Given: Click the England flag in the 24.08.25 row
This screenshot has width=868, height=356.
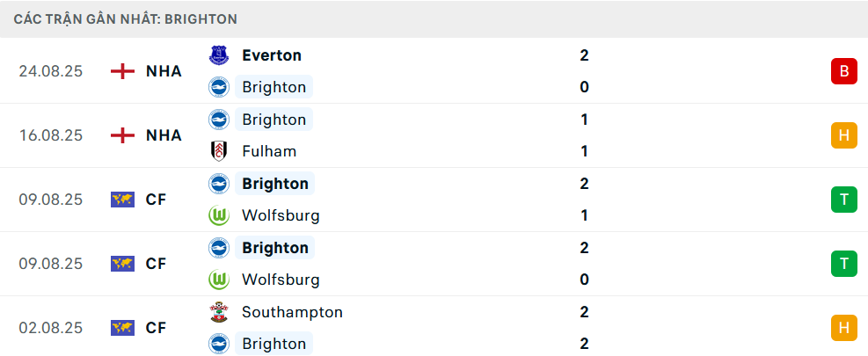Looking at the screenshot, I should tap(122, 71).
